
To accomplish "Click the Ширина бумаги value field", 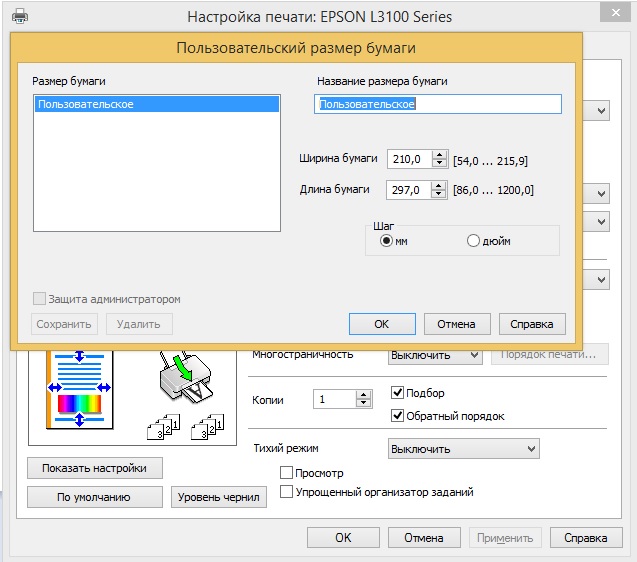I will [x=410, y=159].
